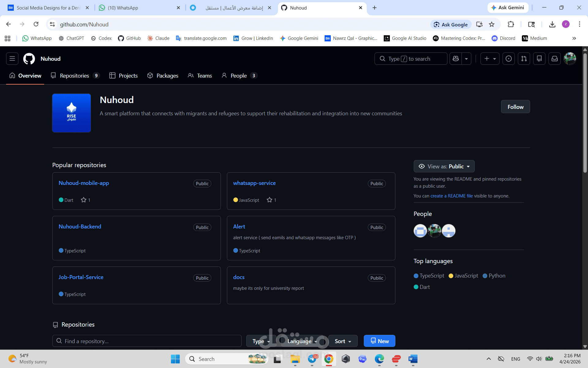588x368 pixels.
Task: Expand the Sort dropdown
Action: click(343, 341)
